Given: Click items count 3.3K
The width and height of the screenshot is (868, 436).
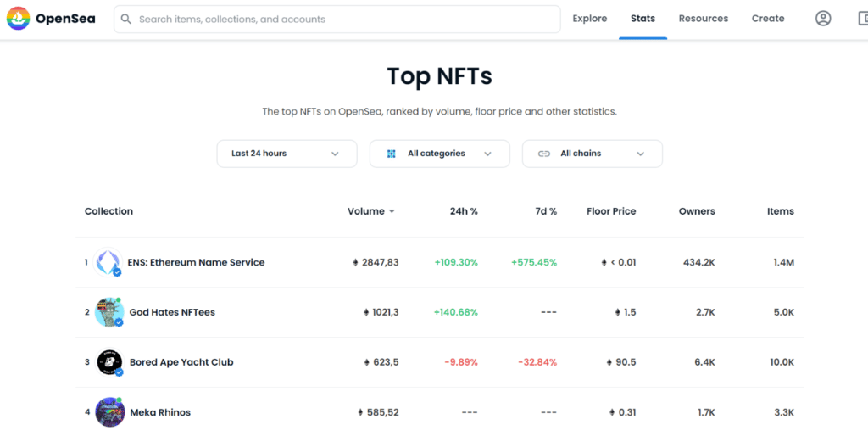Looking at the screenshot, I should pos(784,412).
